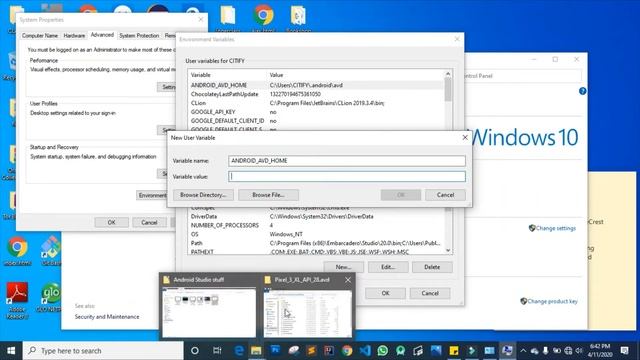Select Advanced tab in System Properties
Image resolution: width=640 pixels, height=360 pixels.
click(x=102, y=35)
